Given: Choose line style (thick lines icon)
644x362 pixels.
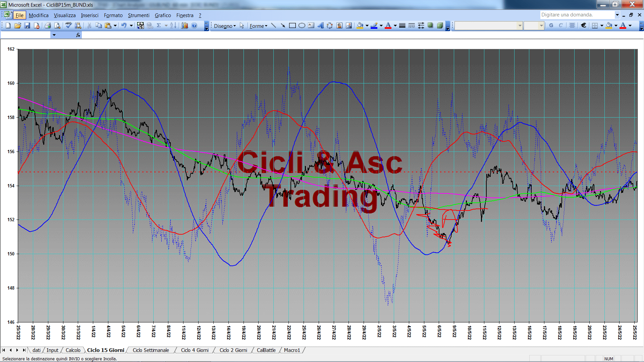Looking at the screenshot, I should [x=402, y=25].
